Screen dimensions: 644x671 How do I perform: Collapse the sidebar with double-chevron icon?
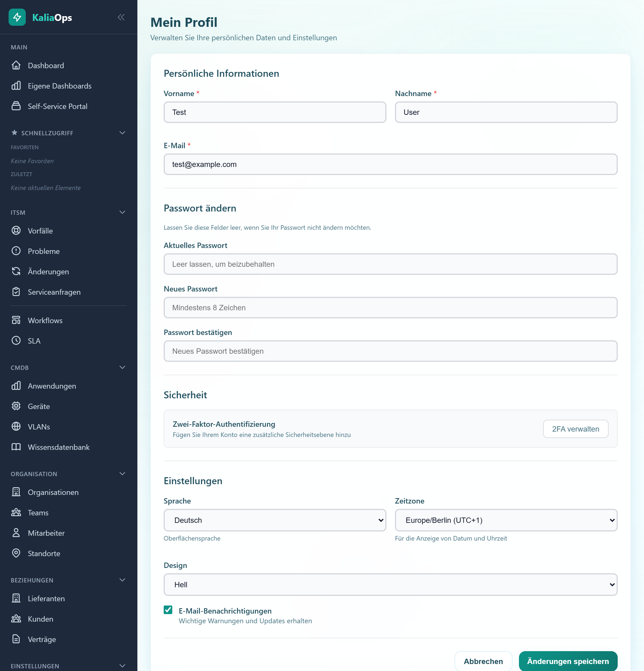click(121, 17)
